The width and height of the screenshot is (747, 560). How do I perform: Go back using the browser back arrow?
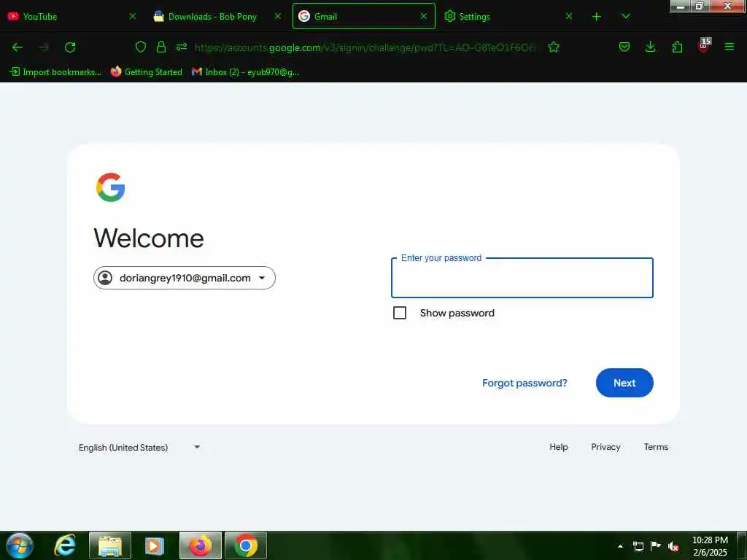tap(18, 47)
